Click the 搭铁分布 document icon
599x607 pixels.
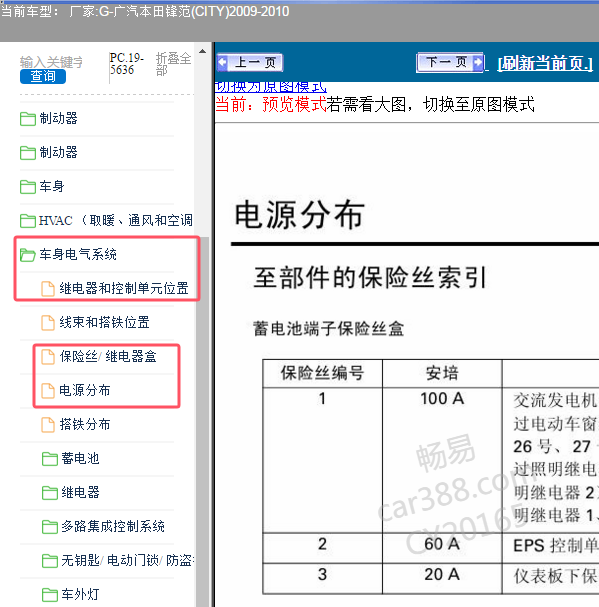(48, 425)
